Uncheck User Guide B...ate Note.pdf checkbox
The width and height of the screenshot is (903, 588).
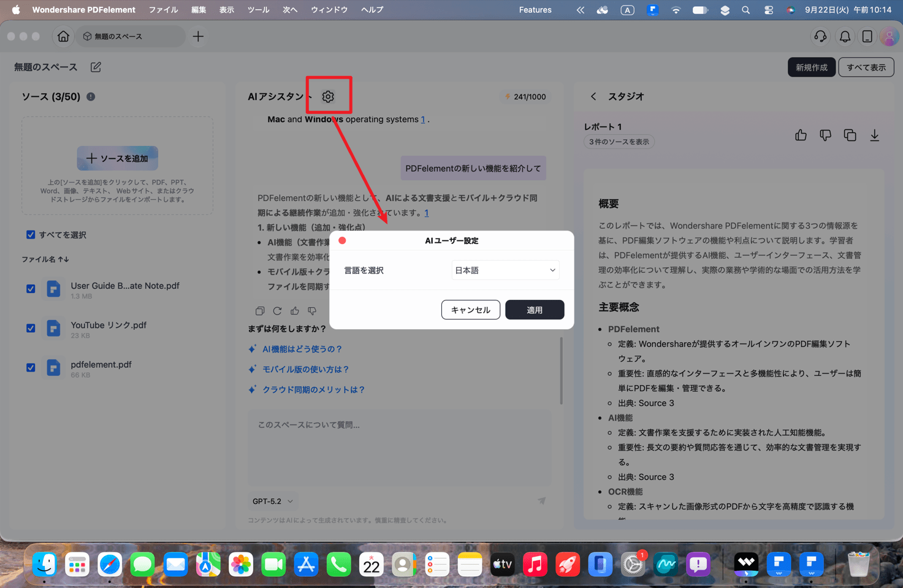tap(31, 289)
